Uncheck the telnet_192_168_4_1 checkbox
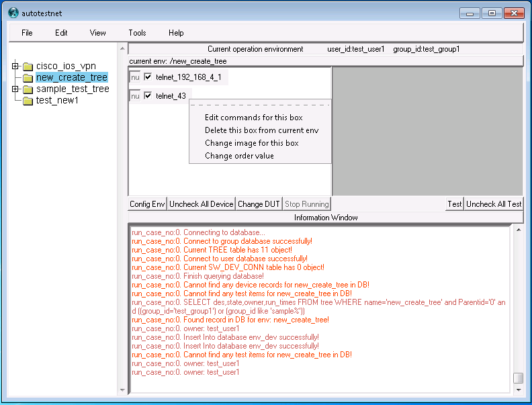Screen dimensions: 532x405 point(148,77)
